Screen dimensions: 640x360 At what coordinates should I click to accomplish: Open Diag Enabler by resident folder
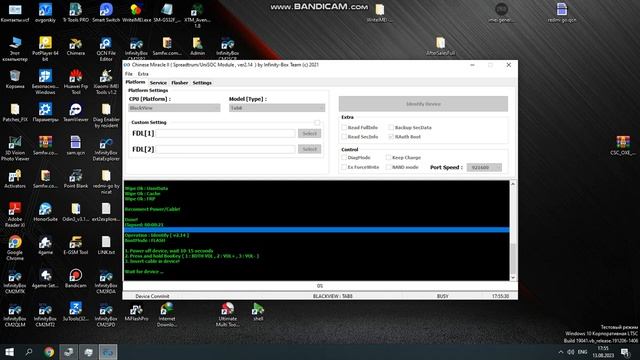[x=106, y=115]
